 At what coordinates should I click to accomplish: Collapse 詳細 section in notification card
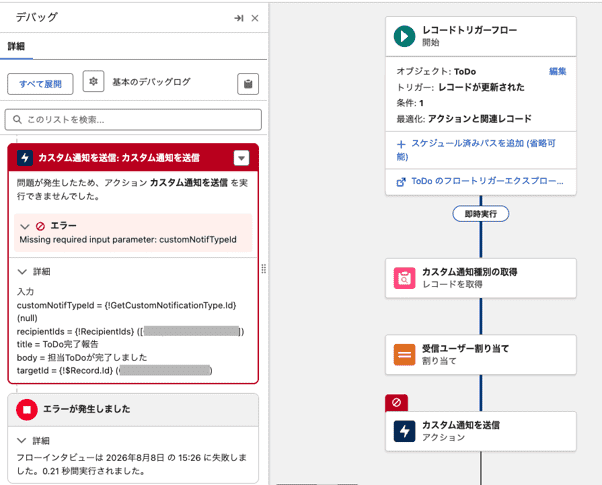pos(22,272)
